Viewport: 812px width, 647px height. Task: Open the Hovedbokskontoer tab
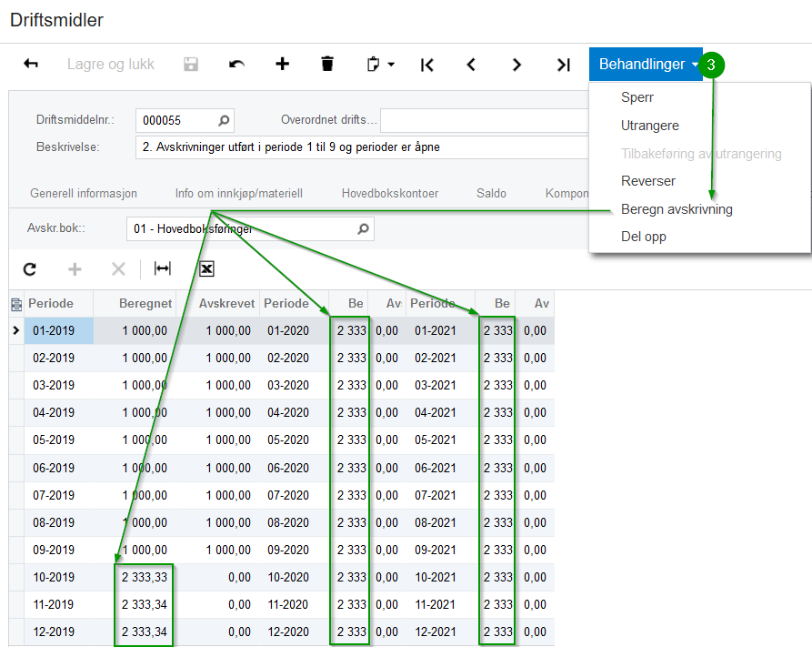(x=390, y=193)
